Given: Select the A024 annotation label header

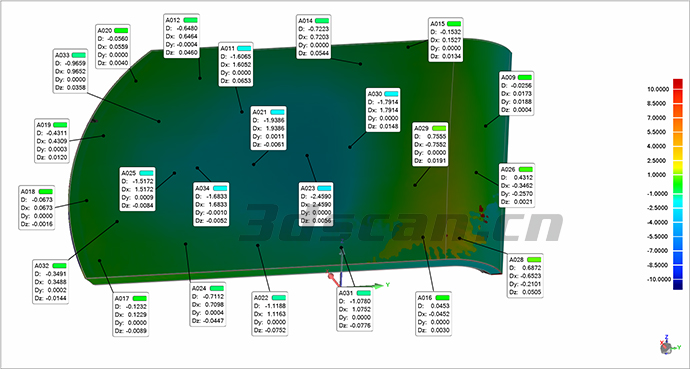Looking at the screenshot, I should [208, 289].
